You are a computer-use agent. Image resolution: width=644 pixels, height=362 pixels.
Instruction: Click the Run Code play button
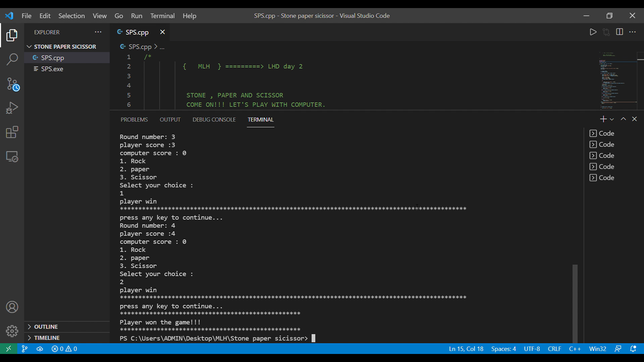click(x=593, y=32)
